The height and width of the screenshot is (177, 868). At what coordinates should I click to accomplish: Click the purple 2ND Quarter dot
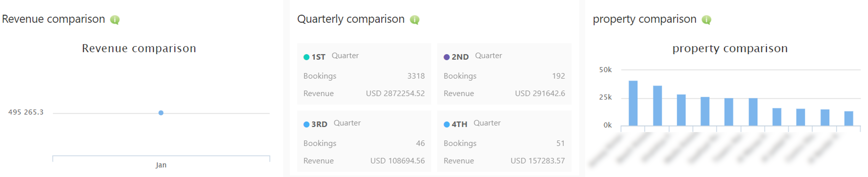447,57
